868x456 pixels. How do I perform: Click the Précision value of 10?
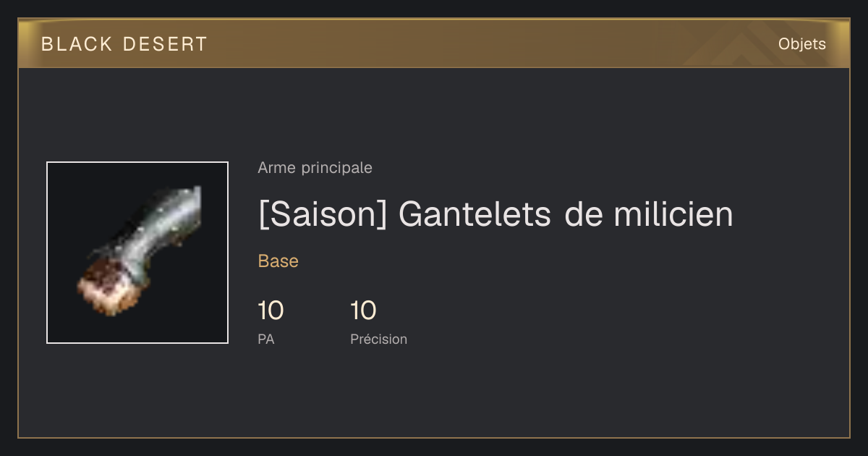tap(363, 311)
